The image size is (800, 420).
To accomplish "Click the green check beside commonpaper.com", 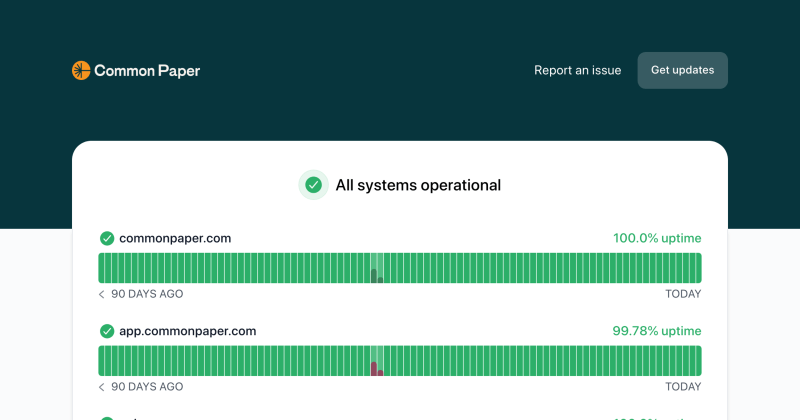I will click(x=107, y=238).
